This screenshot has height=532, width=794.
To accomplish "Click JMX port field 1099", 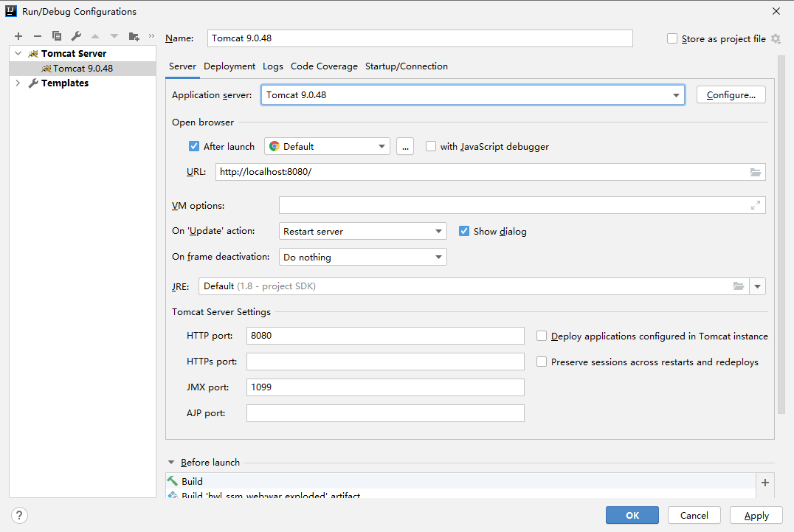I will (x=385, y=387).
